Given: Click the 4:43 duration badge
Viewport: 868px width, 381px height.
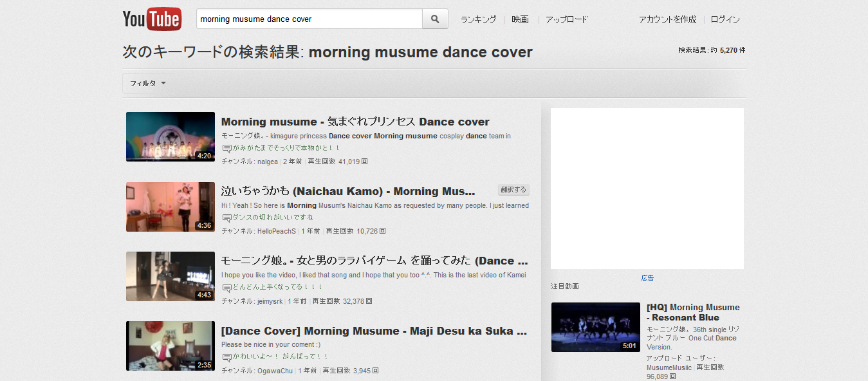Looking at the screenshot, I should pyautogui.click(x=205, y=295).
